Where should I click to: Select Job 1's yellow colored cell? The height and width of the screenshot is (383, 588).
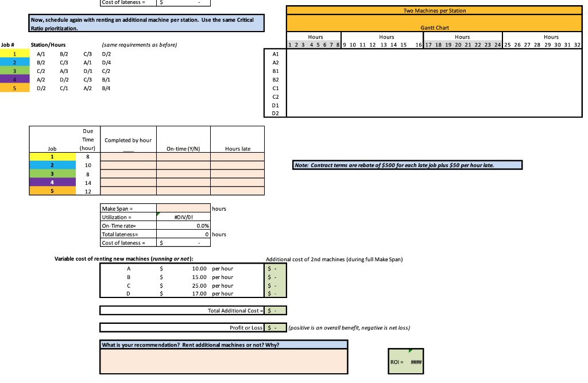(x=14, y=53)
